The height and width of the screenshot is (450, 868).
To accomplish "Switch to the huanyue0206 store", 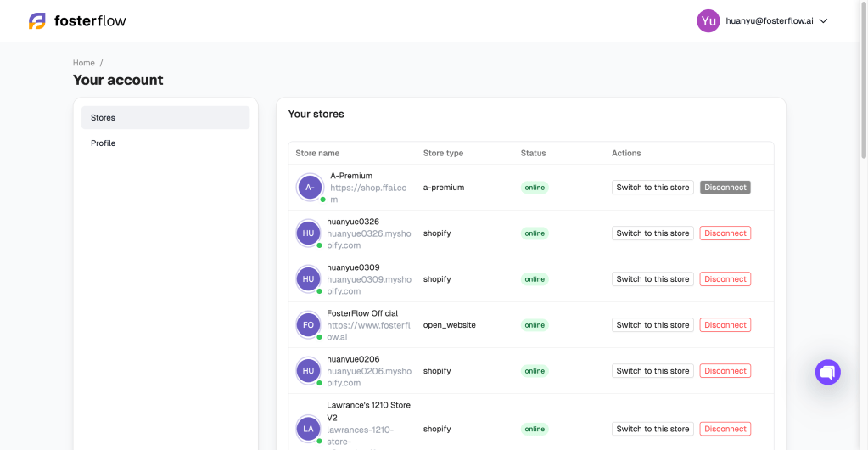I will pyautogui.click(x=652, y=371).
